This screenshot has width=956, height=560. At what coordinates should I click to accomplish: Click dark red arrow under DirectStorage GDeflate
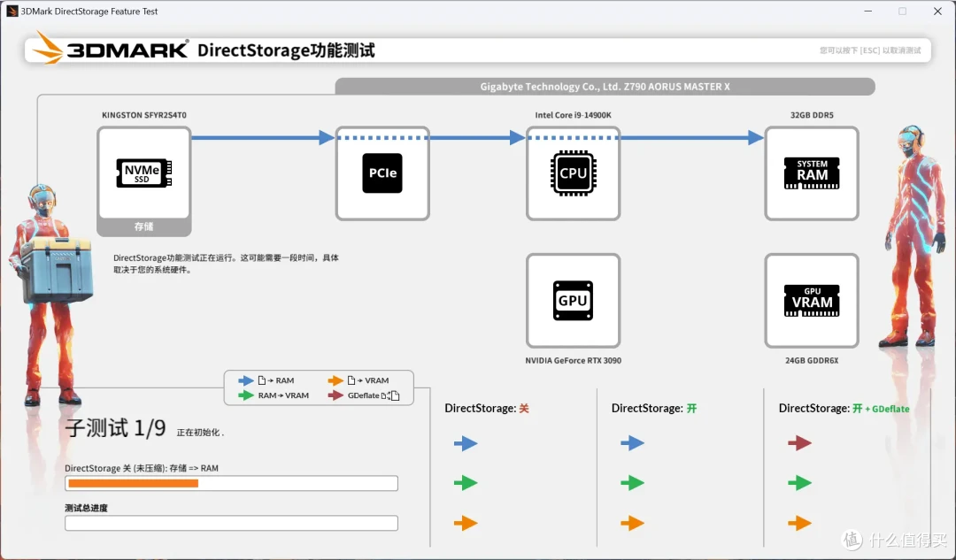pos(799,443)
